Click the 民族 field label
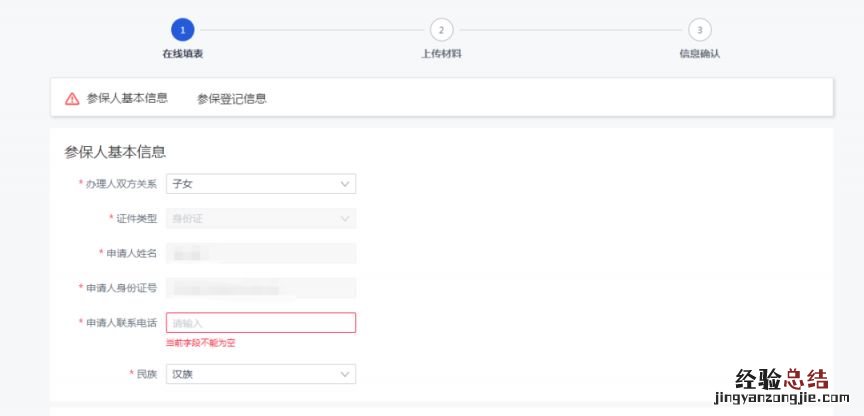864x416 pixels. click(x=146, y=374)
